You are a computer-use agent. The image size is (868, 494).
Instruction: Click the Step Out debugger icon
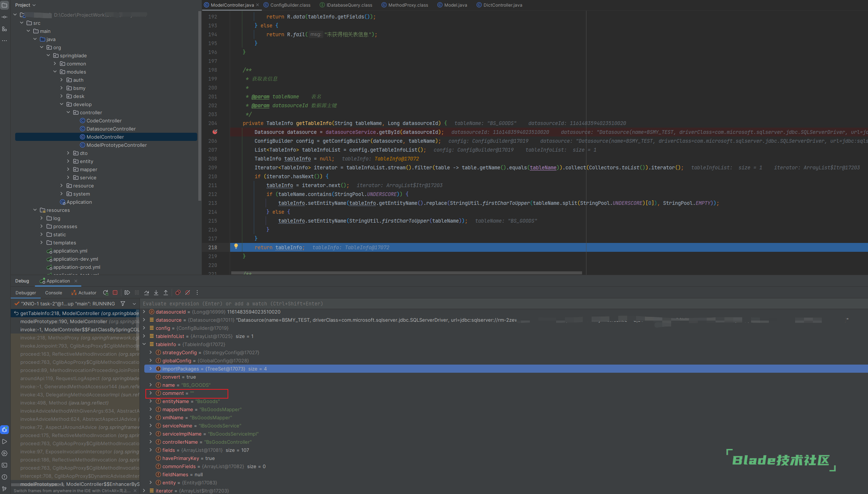(166, 292)
